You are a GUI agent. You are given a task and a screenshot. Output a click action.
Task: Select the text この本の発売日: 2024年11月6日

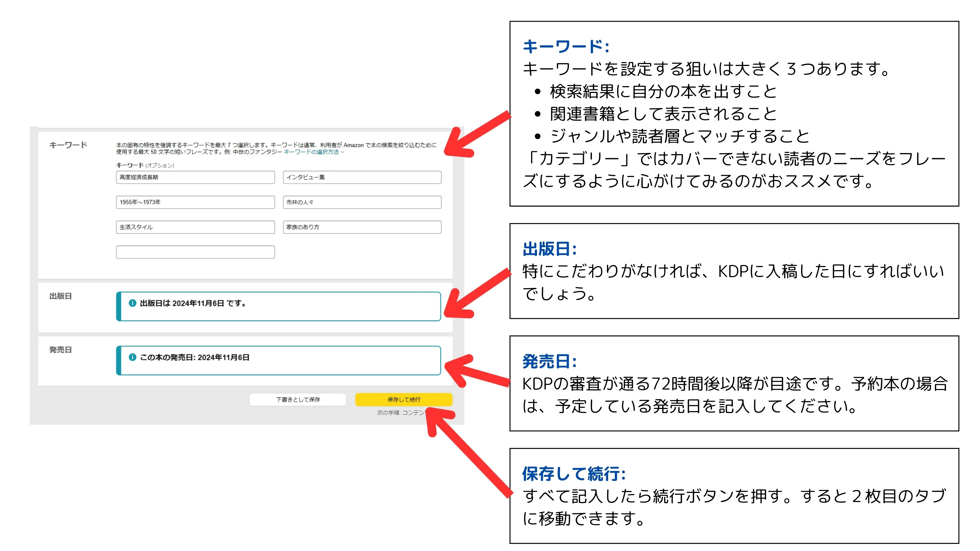(195, 357)
